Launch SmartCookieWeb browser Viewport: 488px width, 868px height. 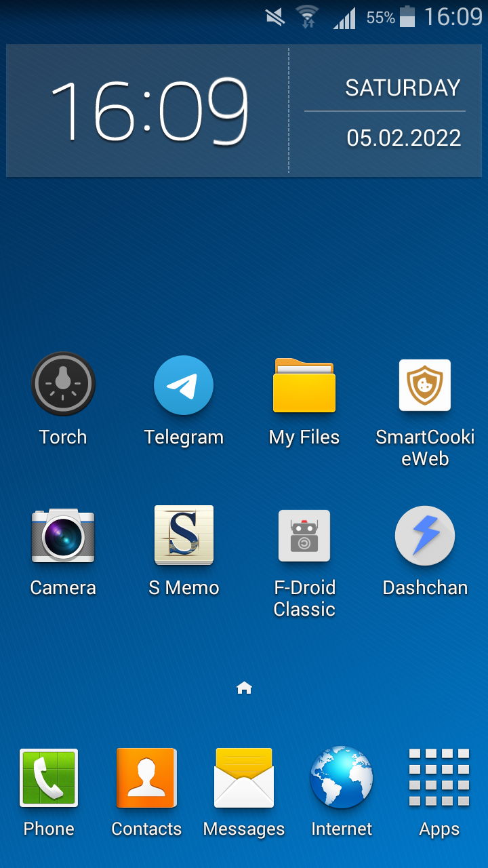[x=425, y=384]
